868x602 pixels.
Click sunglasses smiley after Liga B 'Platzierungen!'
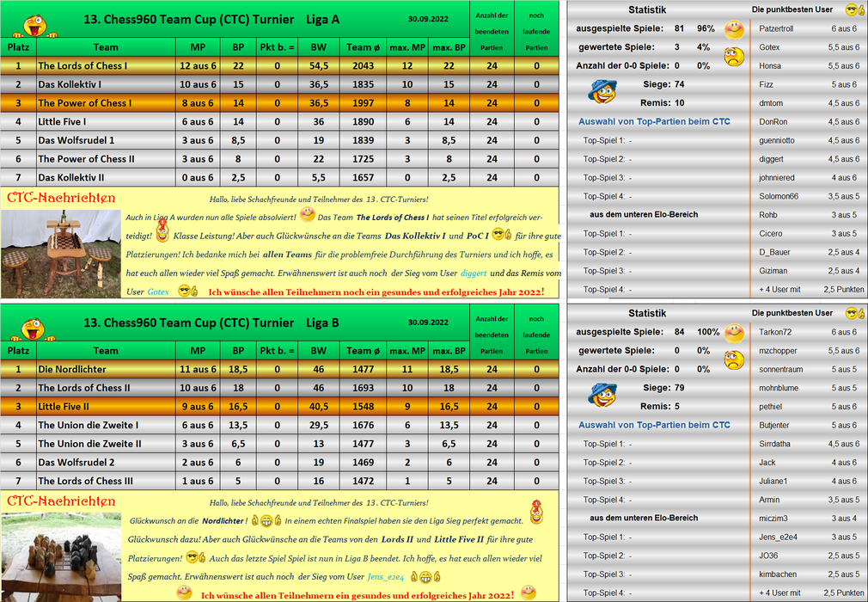195,557
